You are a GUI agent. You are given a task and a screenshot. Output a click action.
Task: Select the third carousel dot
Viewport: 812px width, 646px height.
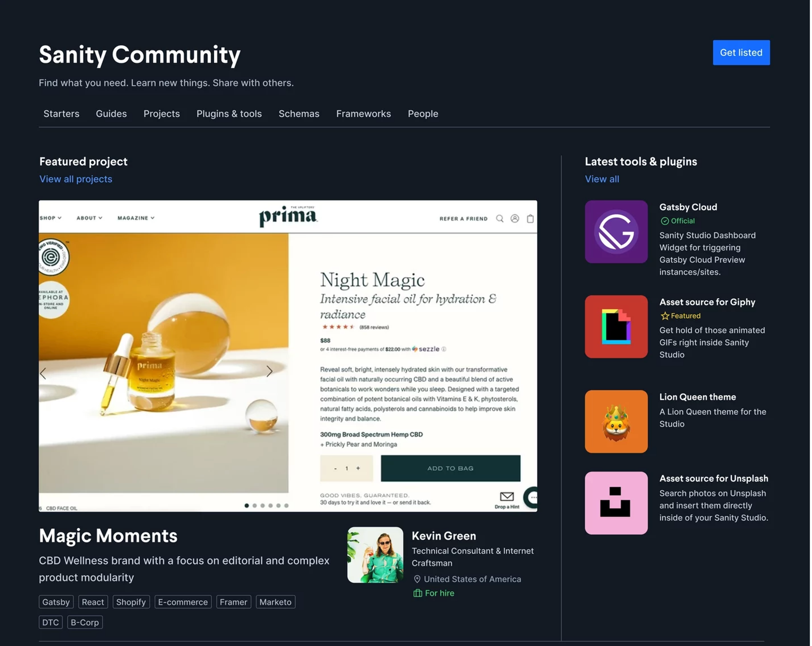tap(262, 506)
